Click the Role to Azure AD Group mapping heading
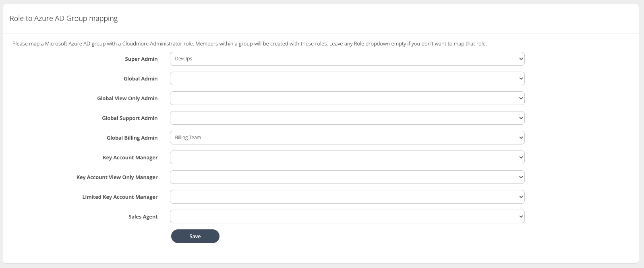Viewport: 644px width, 268px height. coord(64,18)
